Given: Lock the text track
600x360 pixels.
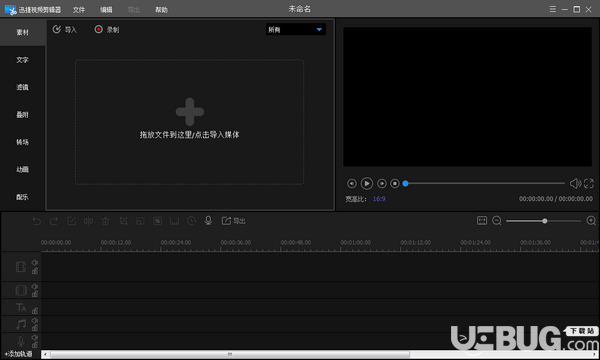Looking at the screenshot, I should [35, 310].
